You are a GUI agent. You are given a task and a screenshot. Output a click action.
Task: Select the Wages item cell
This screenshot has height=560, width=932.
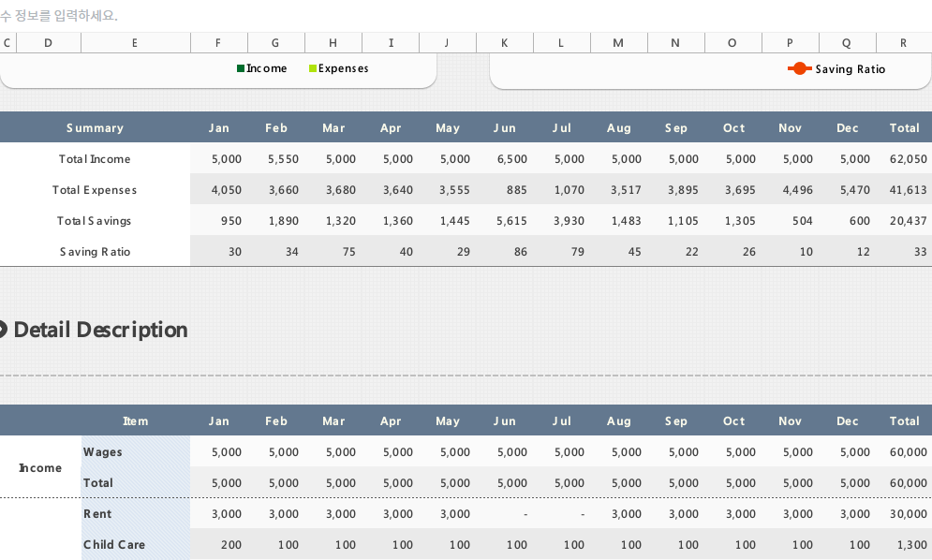[136, 451]
